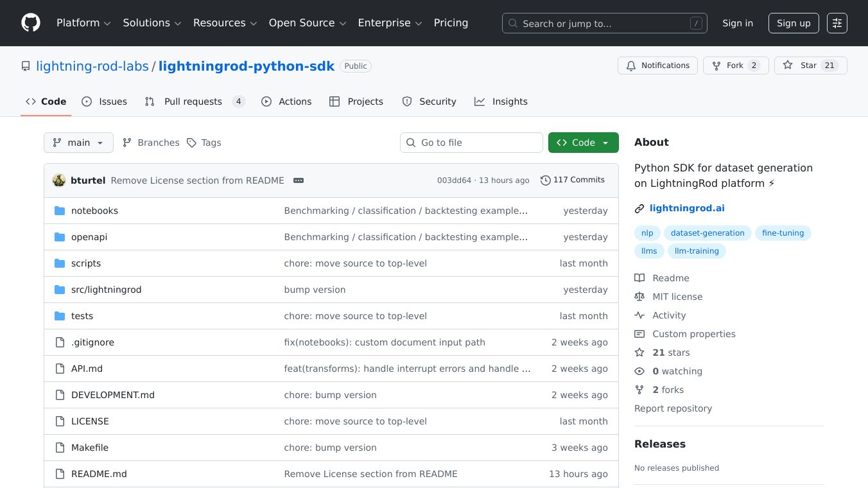This screenshot has width=868, height=488.
Task: Click the watching eye icon
Action: click(639, 371)
